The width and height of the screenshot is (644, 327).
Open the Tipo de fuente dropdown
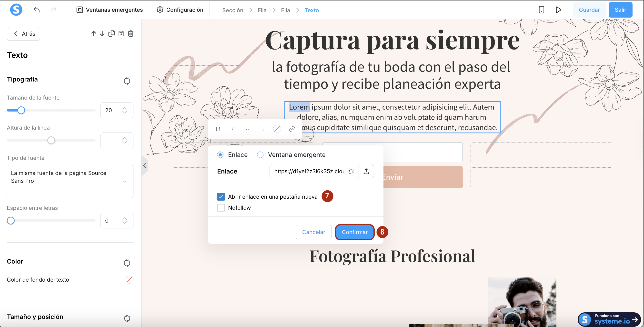[70, 181]
